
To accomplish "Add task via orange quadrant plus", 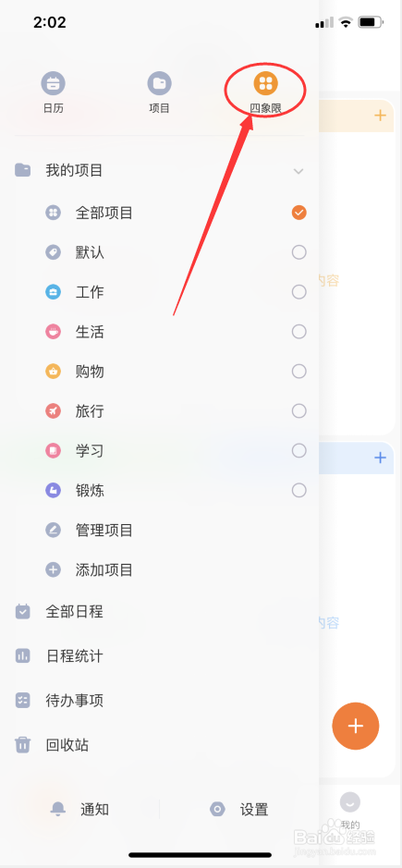I will 380,116.
